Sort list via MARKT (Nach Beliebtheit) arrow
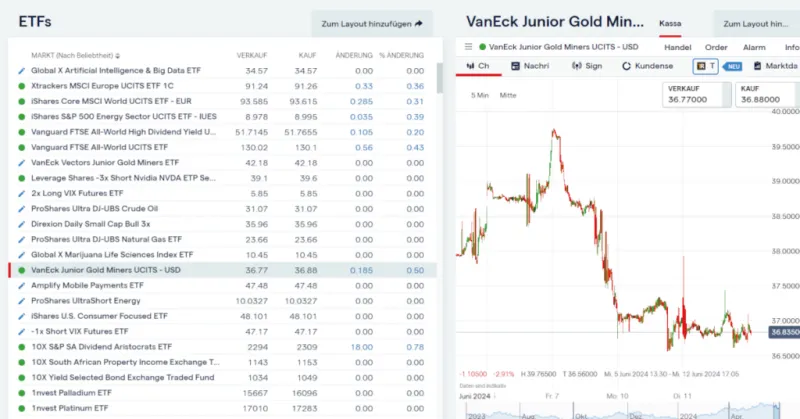The width and height of the screenshot is (800, 419). (118, 56)
